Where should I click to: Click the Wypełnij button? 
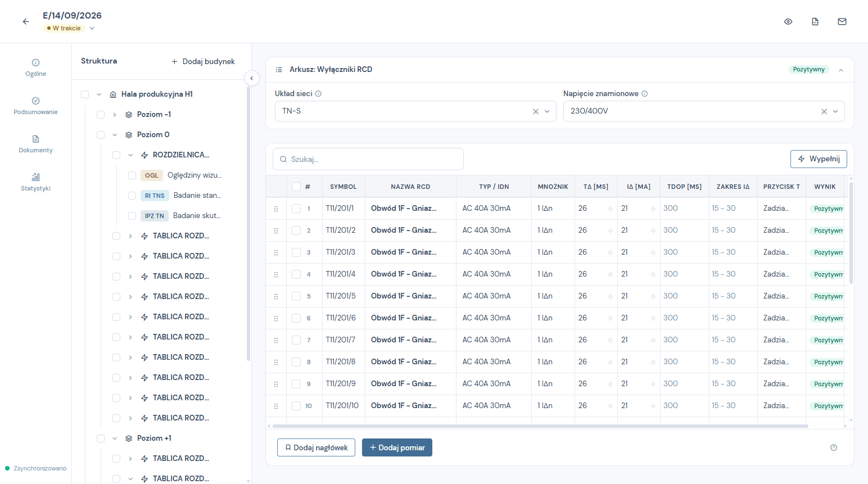pyautogui.click(x=819, y=159)
